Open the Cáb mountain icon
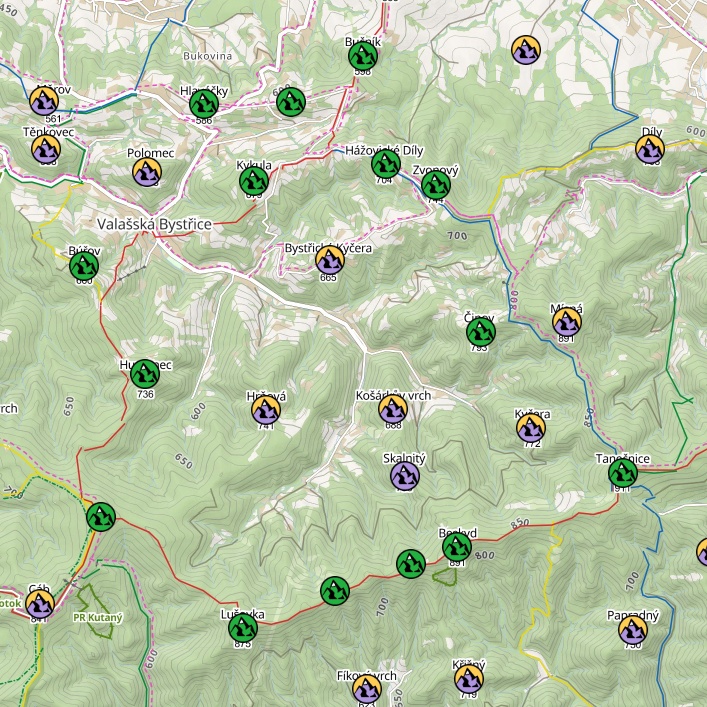This screenshot has width=707, height=707. click(39, 604)
